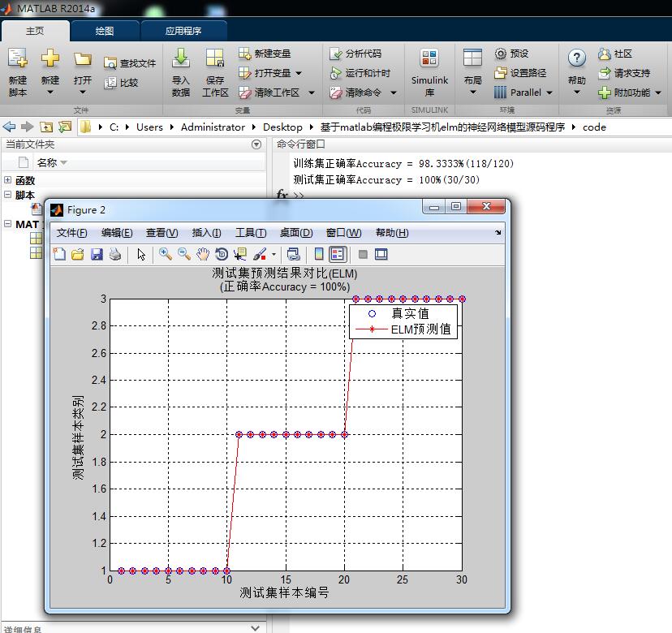
Task: Save the figure using the floppy disk icon
Action: coord(97,254)
